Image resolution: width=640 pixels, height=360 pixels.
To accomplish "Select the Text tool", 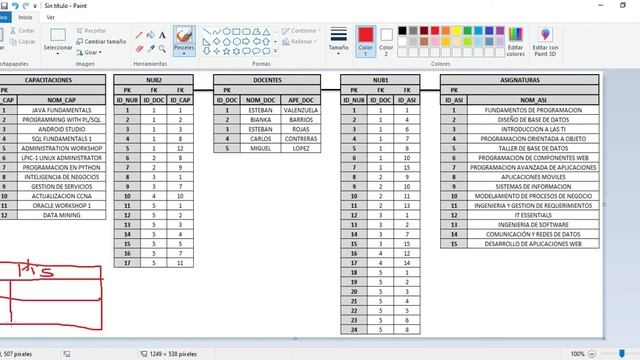I will [162, 36].
